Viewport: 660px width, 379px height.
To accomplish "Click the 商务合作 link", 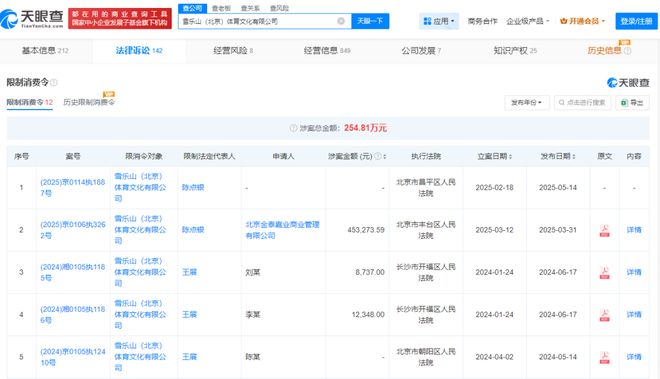I will (x=482, y=21).
